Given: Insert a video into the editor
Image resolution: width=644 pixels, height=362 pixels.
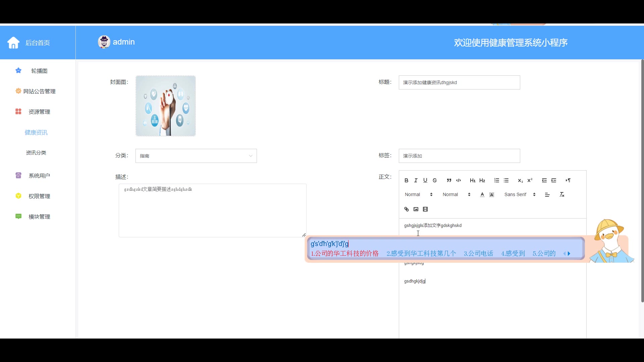Looking at the screenshot, I should coord(425,209).
